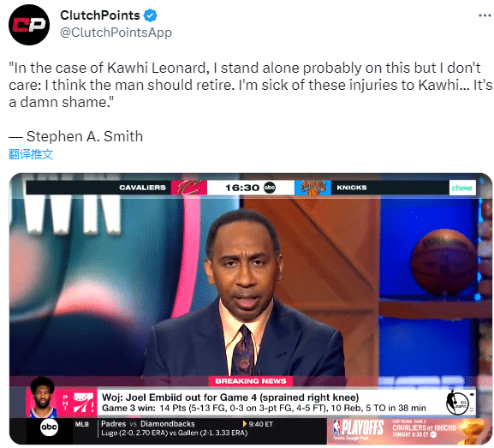Click the ClutchPoints display name
This screenshot has width=494, height=448.
pos(100,15)
